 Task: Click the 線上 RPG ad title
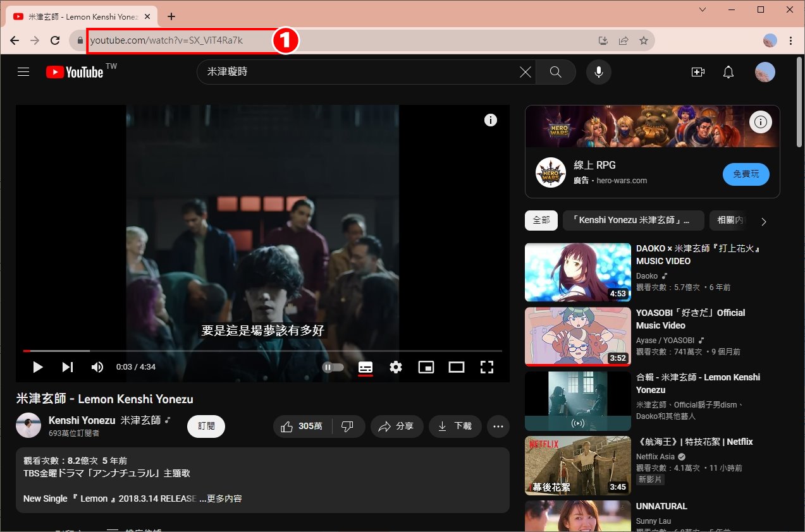pos(594,166)
